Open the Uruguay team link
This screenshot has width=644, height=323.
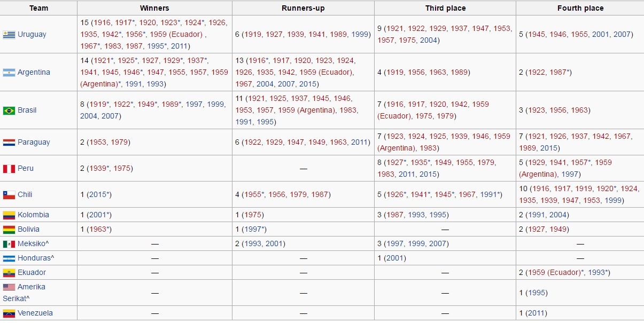[32, 34]
